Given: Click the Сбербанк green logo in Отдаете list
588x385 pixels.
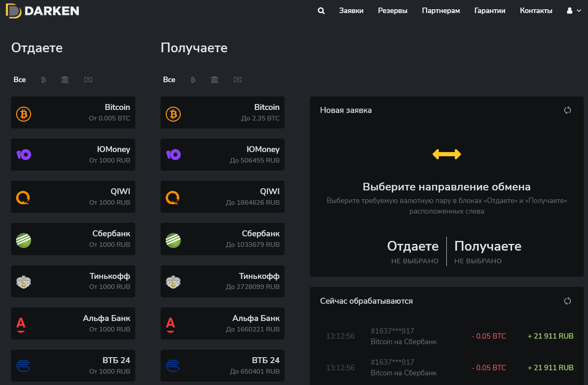Looking at the screenshot, I should pyautogui.click(x=24, y=240).
